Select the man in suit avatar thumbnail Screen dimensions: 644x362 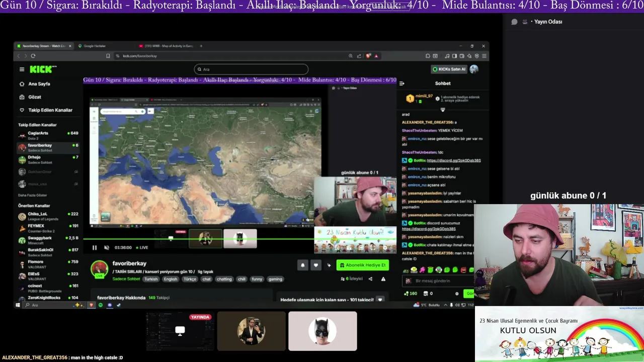coord(252,331)
